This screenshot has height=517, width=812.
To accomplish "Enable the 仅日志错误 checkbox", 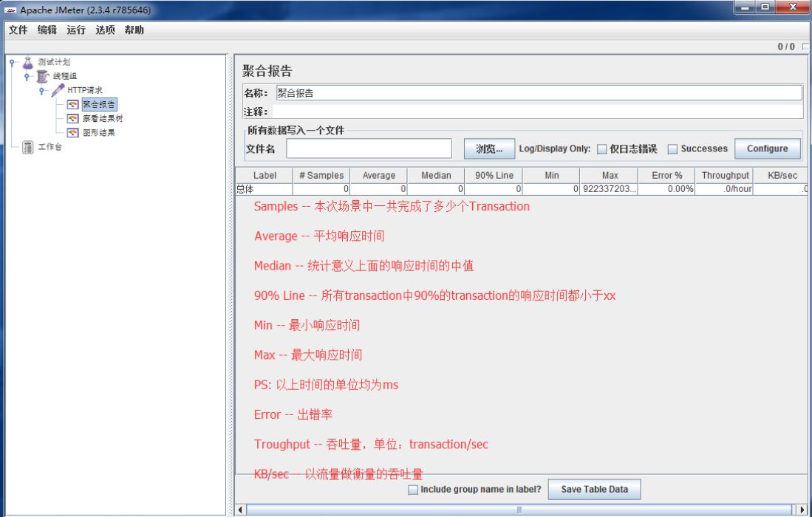I will click(x=602, y=149).
